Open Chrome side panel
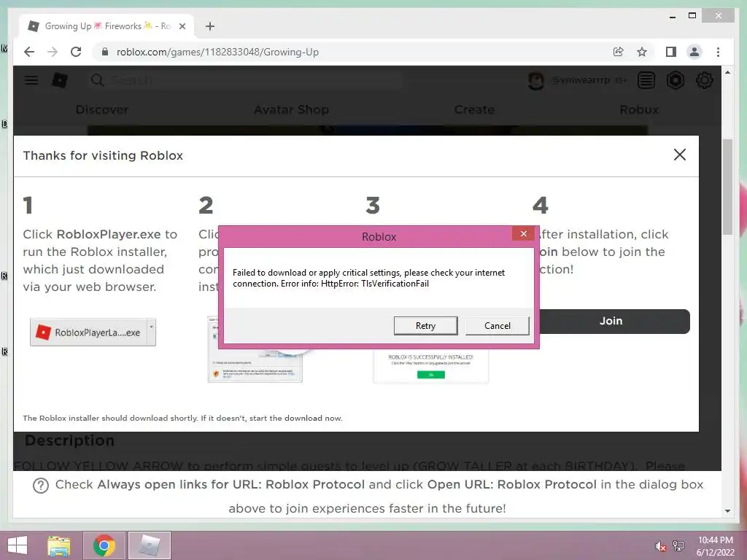Screen dimensions: 747x560 [x=671, y=52]
